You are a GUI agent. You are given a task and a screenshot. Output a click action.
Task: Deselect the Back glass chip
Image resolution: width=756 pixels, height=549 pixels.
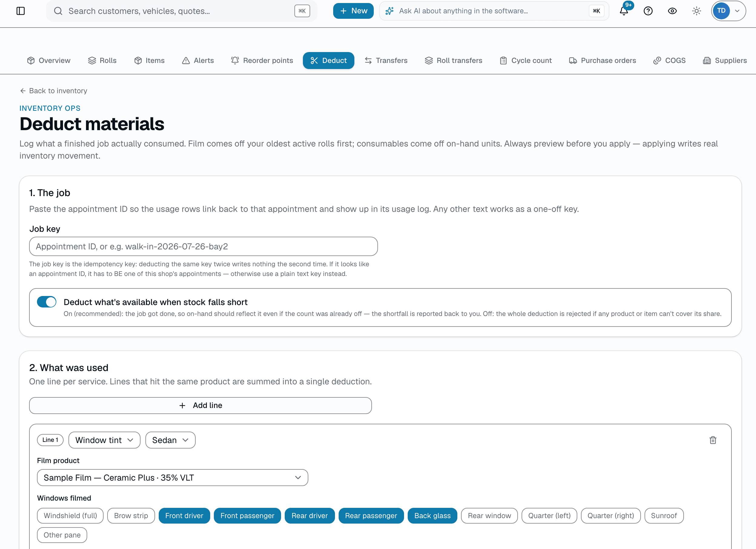(432, 515)
